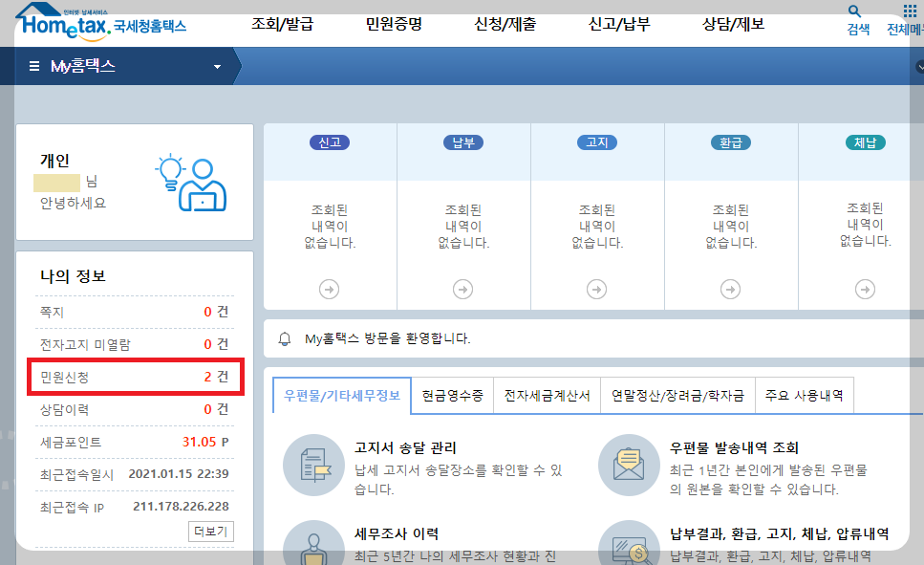The width and height of the screenshot is (924, 565).
Task: Open the 세금포인트 31.05 P row
Action: 135,442
